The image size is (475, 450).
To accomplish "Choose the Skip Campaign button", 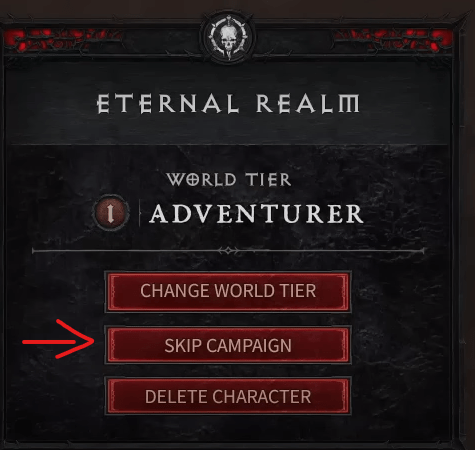I will 228,345.
